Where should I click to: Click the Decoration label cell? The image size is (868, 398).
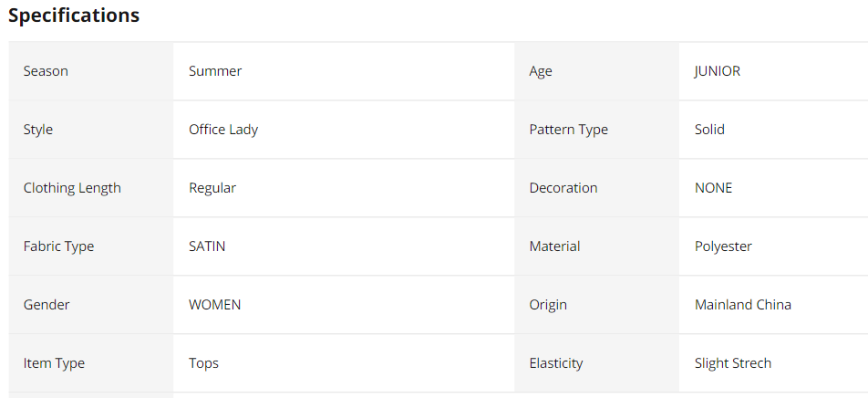click(563, 188)
